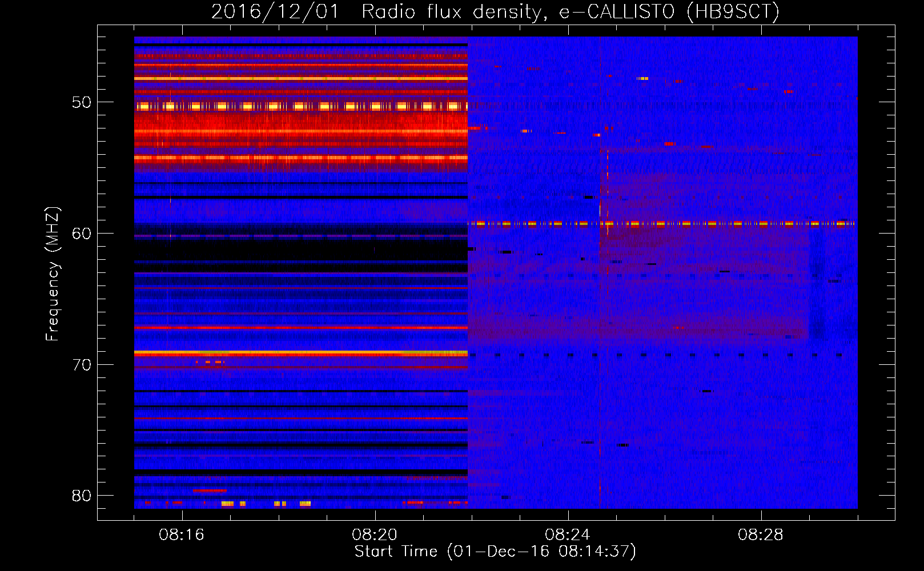Click the 50 frequency tick label
The width and height of the screenshot is (924, 571).
click(x=82, y=103)
